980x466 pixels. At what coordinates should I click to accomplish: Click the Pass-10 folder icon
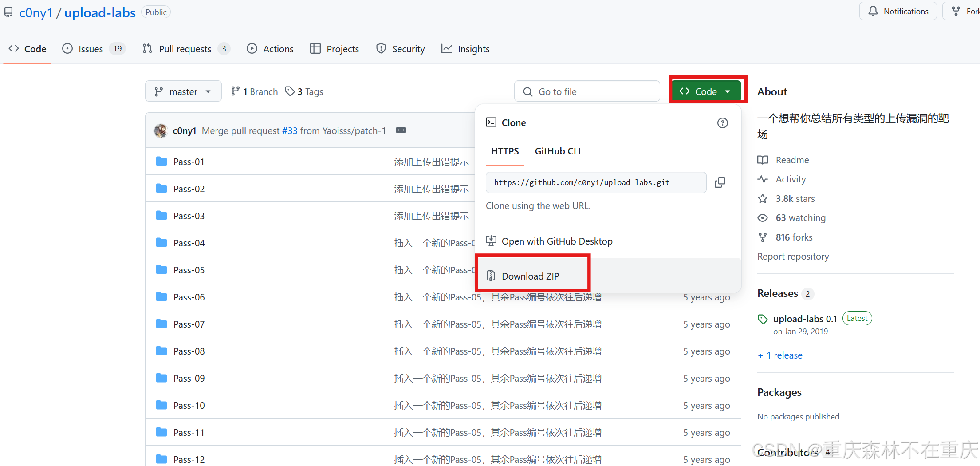point(161,405)
